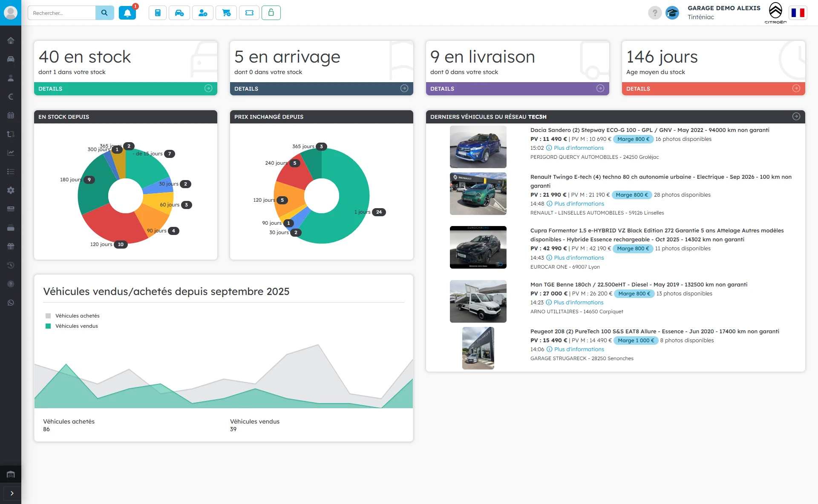The image size is (818, 504).
Task: Open the help question mark icon
Action: pos(655,13)
